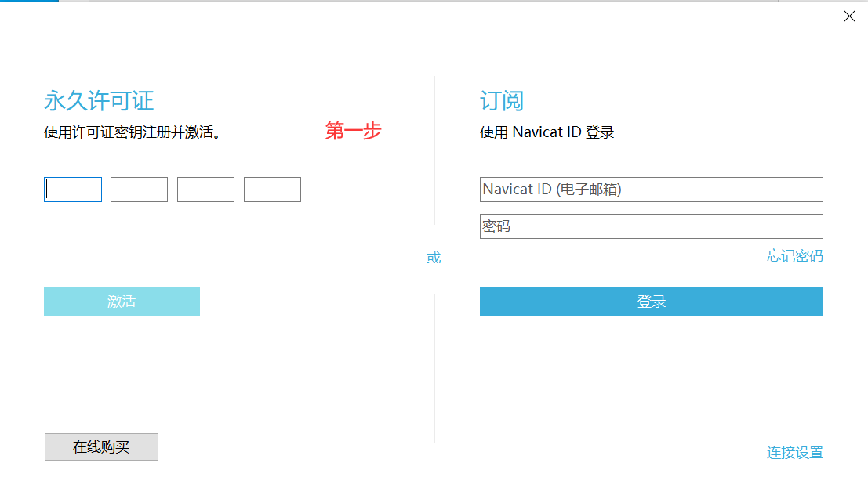Click the second license key box
Image resolution: width=868 pixels, height=488 pixels.
(x=139, y=190)
